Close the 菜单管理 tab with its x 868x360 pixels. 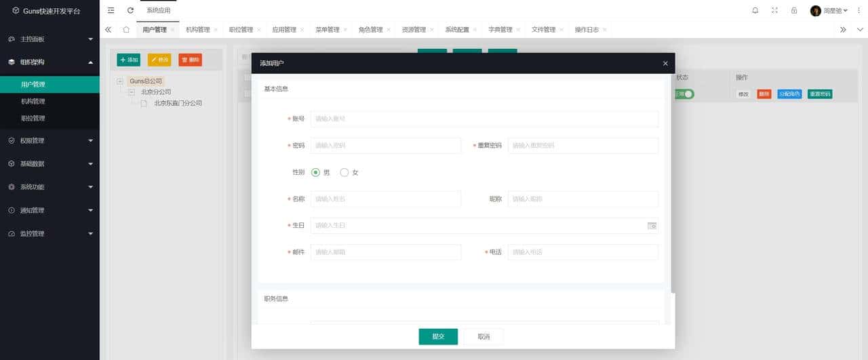pyautogui.click(x=346, y=30)
